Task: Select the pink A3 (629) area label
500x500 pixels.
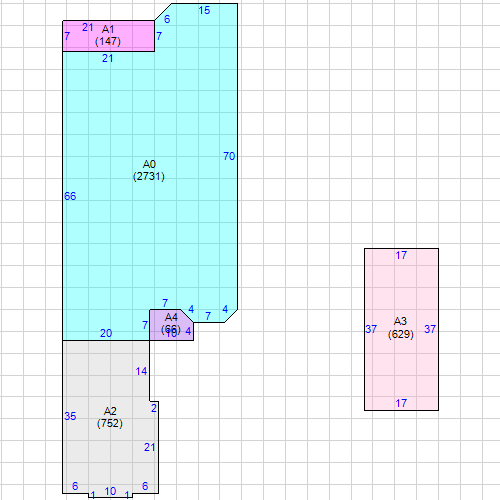Action: click(401, 328)
